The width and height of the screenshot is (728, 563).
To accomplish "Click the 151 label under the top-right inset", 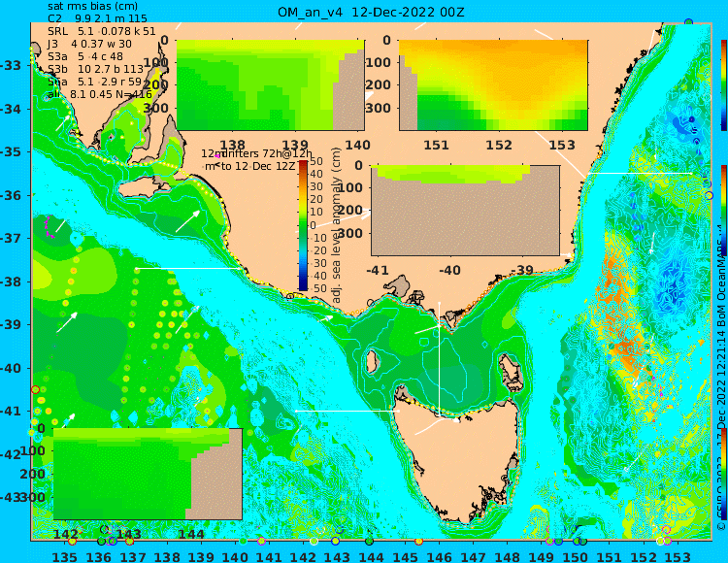I will 437,145.
